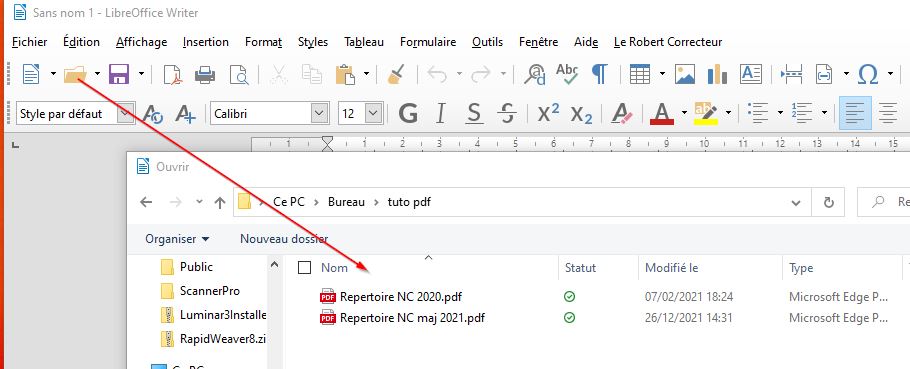Click the Cut scissors icon
The width and height of the screenshot is (910, 369).
point(279,74)
